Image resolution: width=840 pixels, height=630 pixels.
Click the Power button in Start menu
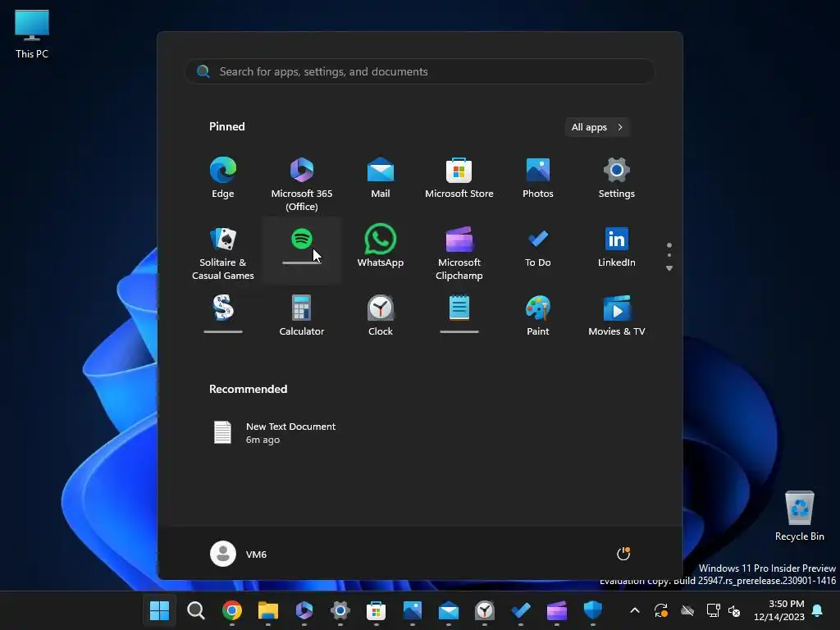click(623, 554)
